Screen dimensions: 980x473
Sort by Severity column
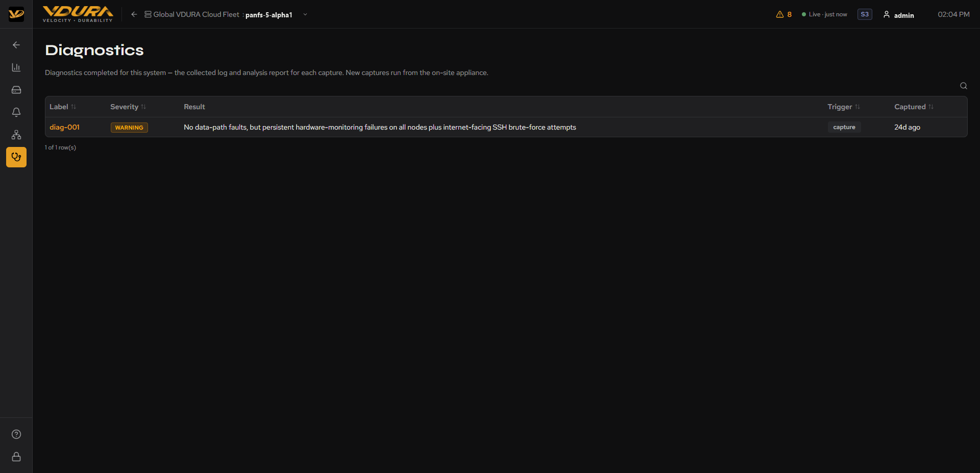128,107
